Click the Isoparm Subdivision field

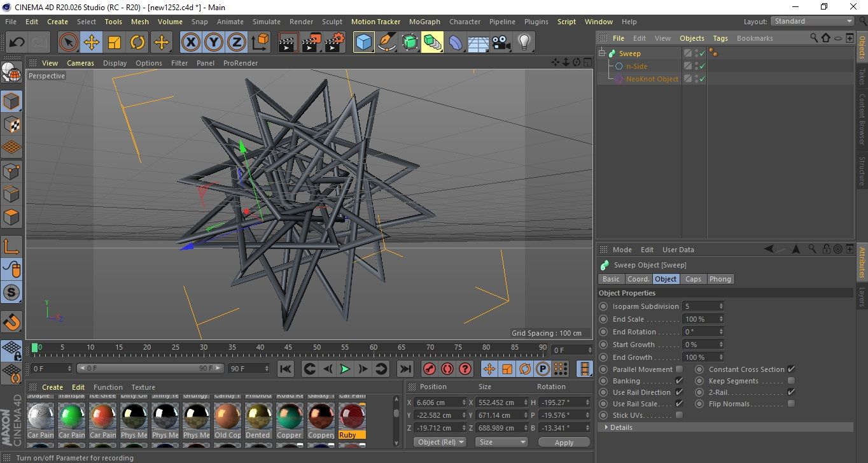[x=703, y=306]
